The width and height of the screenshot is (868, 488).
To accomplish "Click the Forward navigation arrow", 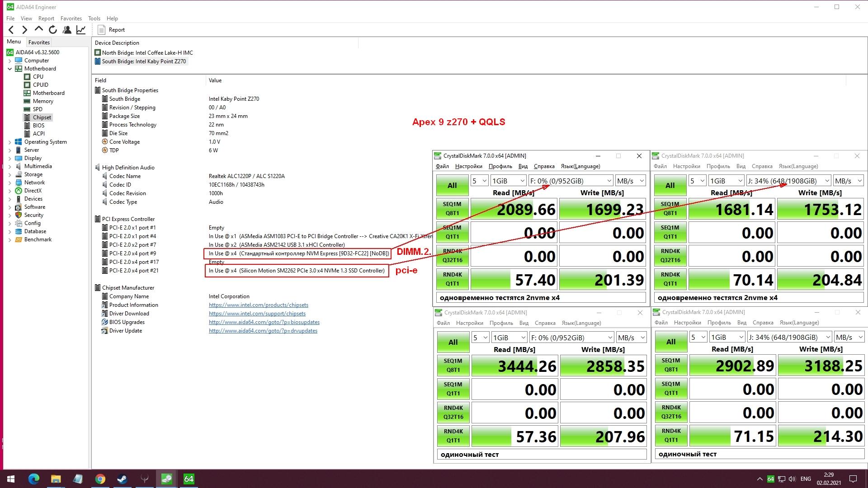I will coord(25,30).
